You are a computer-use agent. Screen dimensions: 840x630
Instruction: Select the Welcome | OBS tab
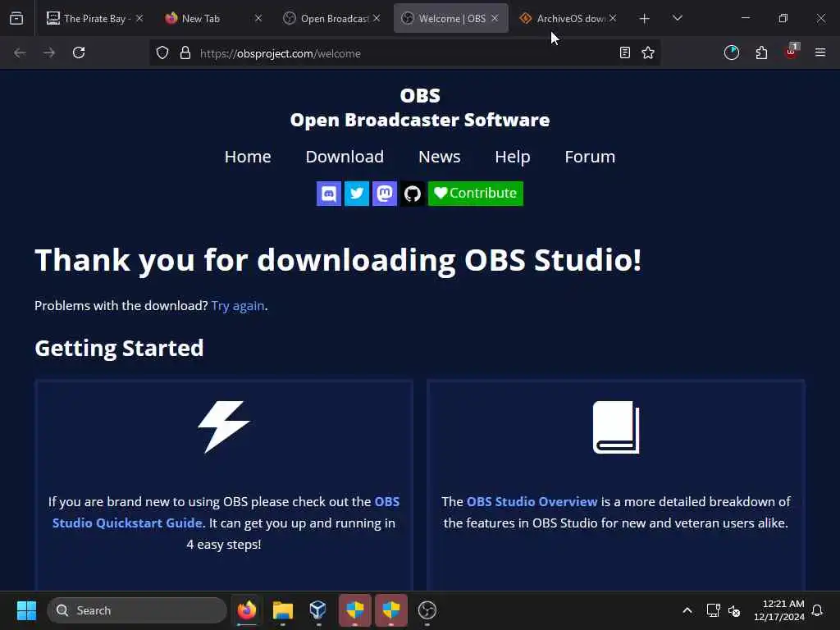point(452,18)
